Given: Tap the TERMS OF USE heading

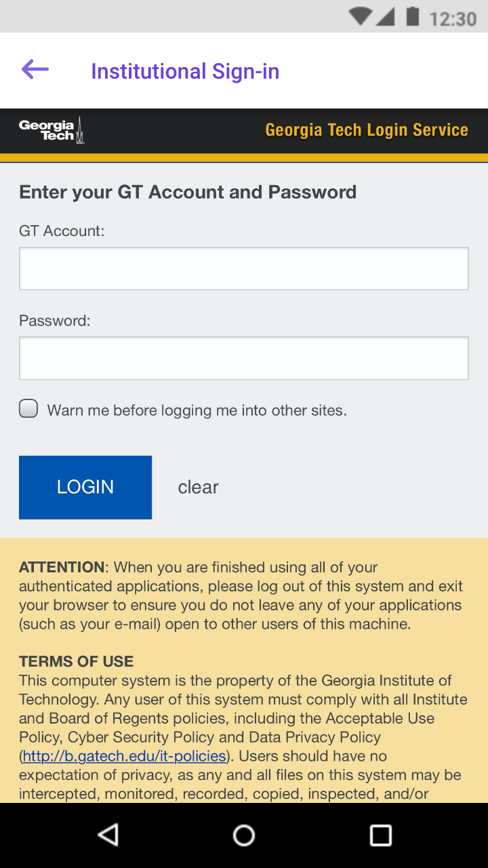Looking at the screenshot, I should tap(76, 661).
